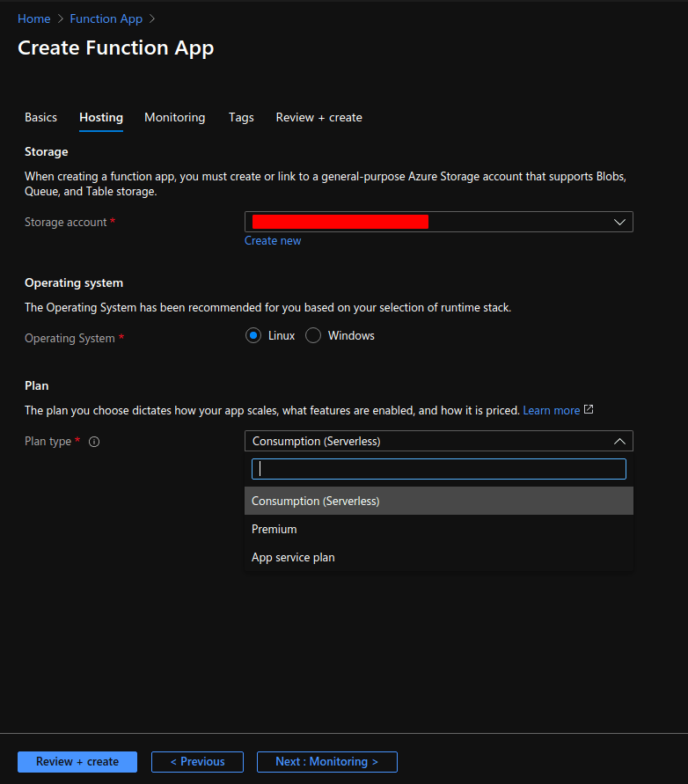The width and height of the screenshot is (688, 784).
Task: Choose Consumption (Serverless) from the plan list
Action: pyautogui.click(x=438, y=501)
